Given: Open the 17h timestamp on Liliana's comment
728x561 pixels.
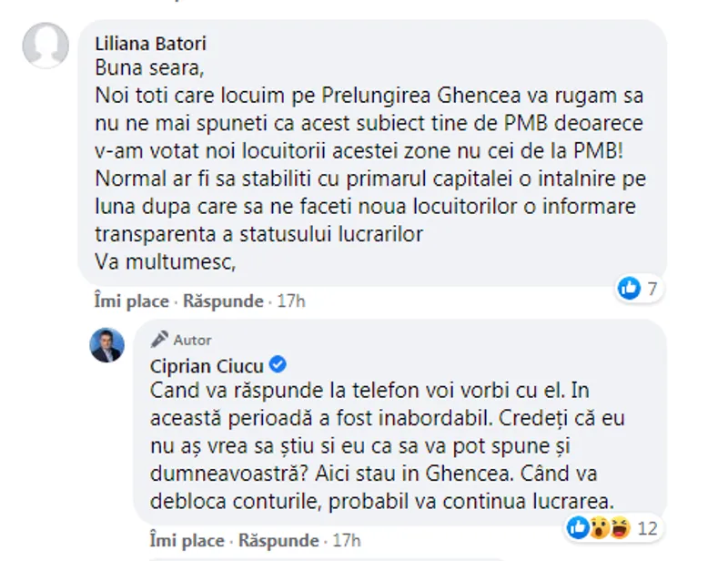Looking at the screenshot, I should 291,301.
